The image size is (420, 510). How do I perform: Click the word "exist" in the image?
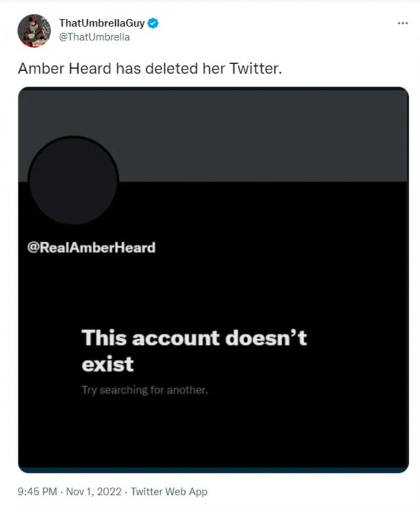click(x=108, y=364)
